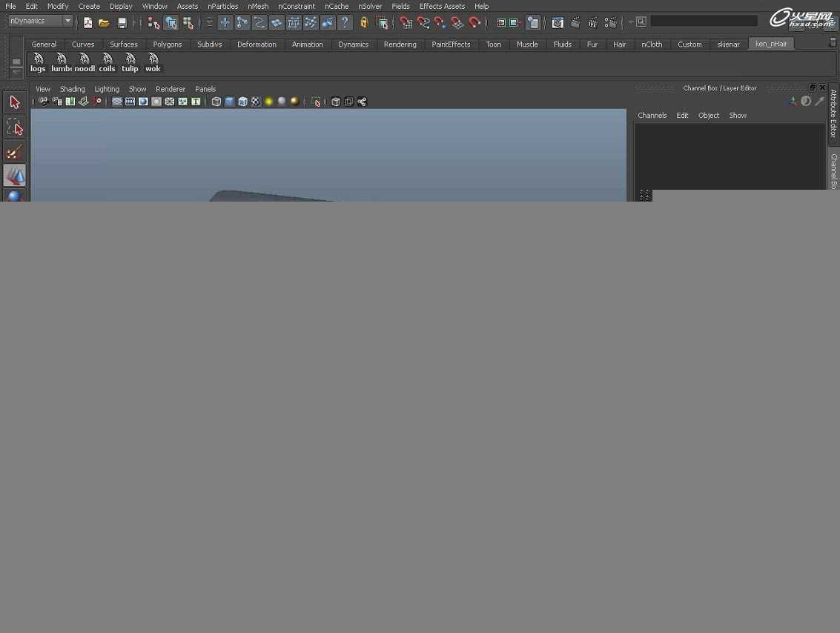Viewport: 840px width, 633px height.
Task: Open the Effects Assets menu
Action: [442, 7]
